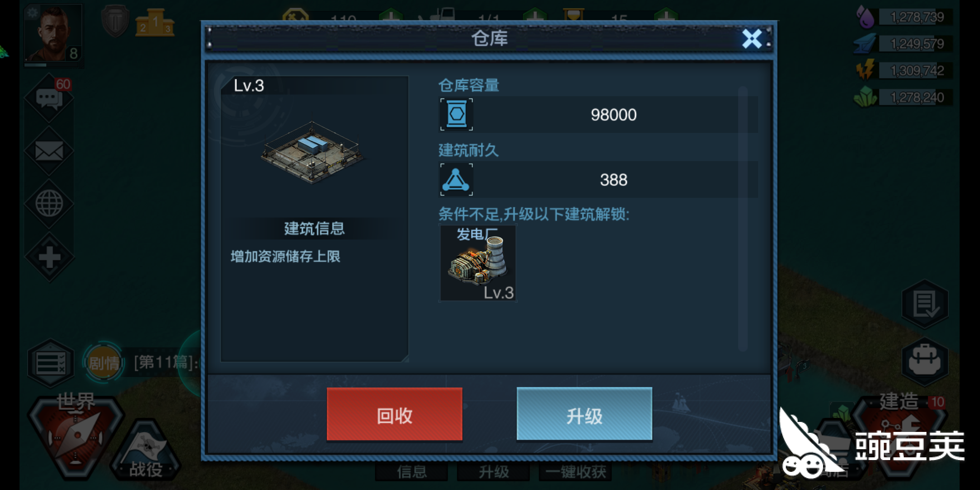The height and width of the screenshot is (490, 980).
Task: Select the 剧情 story mission badge
Action: point(104,363)
